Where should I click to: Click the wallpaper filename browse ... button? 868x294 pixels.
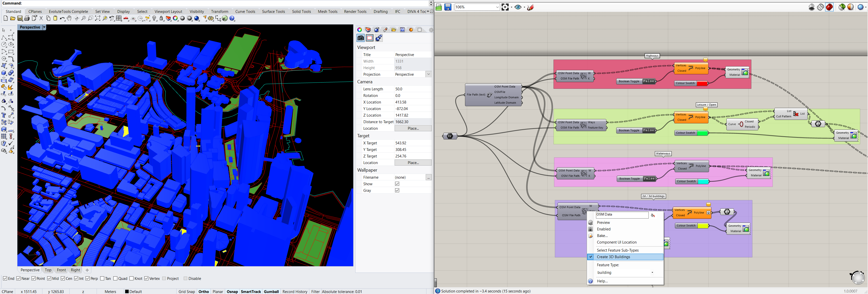(429, 177)
